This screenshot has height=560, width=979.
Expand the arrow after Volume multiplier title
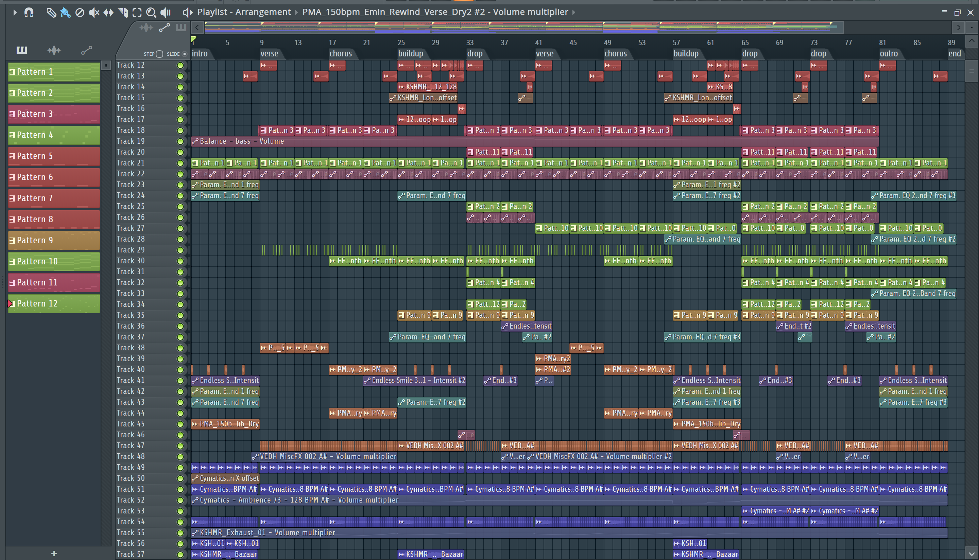coord(573,12)
